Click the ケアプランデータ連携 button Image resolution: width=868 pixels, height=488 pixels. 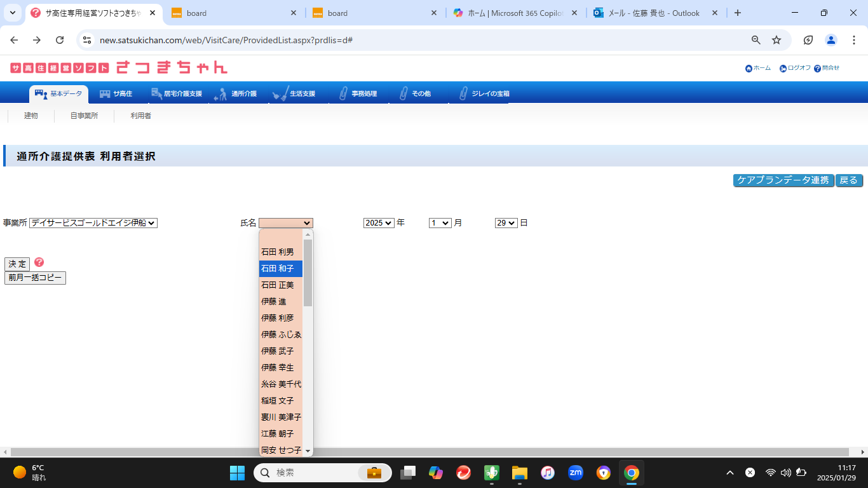coord(783,180)
